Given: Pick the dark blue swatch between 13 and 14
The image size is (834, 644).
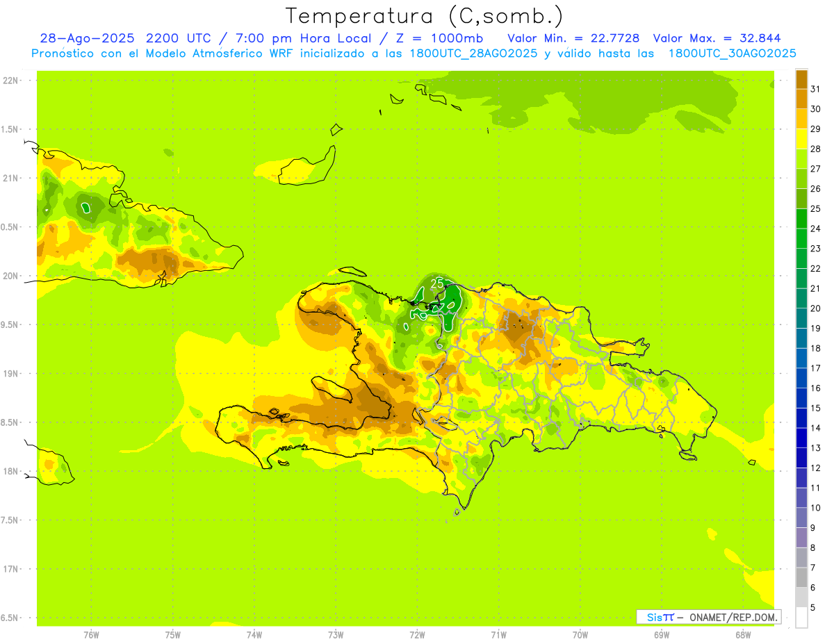Looking at the screenshot, I should pos(801,438).
